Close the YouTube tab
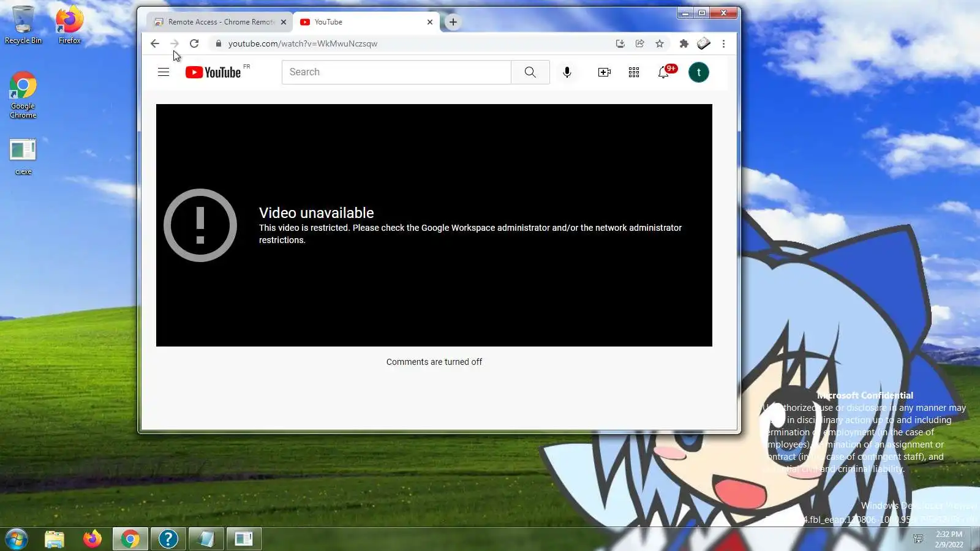 pyautogui.click(x=430, y=22)
